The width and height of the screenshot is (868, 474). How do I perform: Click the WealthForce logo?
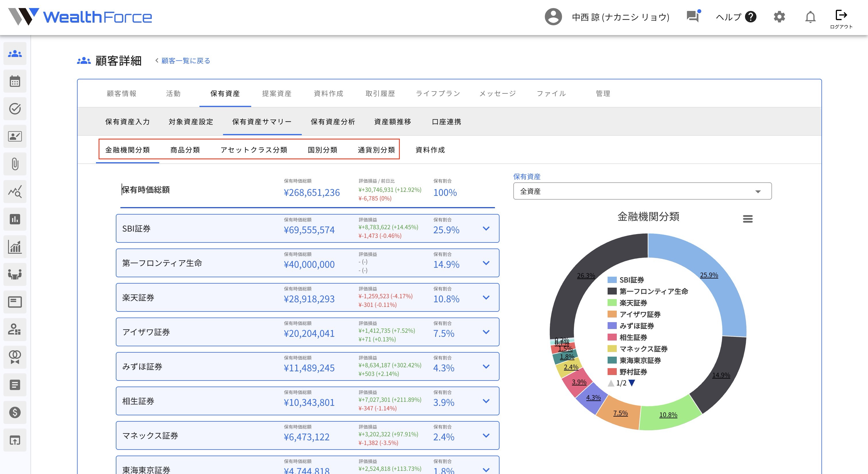(x=80, y=17)
